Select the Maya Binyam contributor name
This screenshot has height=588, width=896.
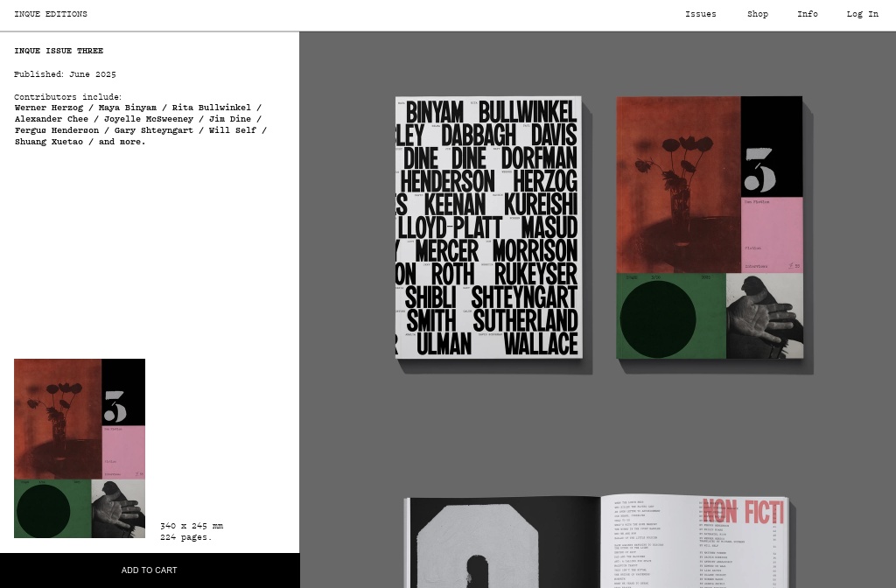[128, 108]
